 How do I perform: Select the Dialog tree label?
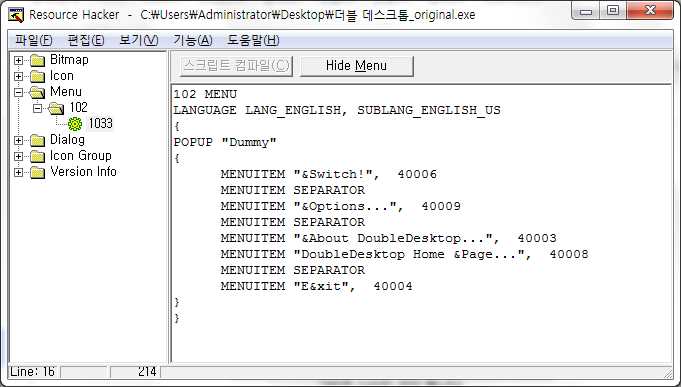pos(67,139)
